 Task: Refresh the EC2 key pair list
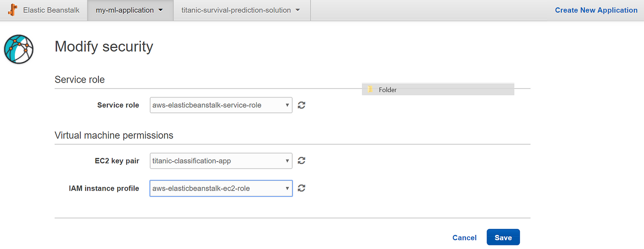coord(301,161)
